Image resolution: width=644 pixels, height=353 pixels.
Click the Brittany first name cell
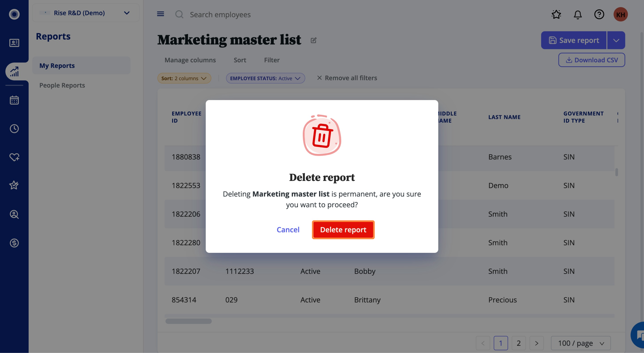coord(367,300)
